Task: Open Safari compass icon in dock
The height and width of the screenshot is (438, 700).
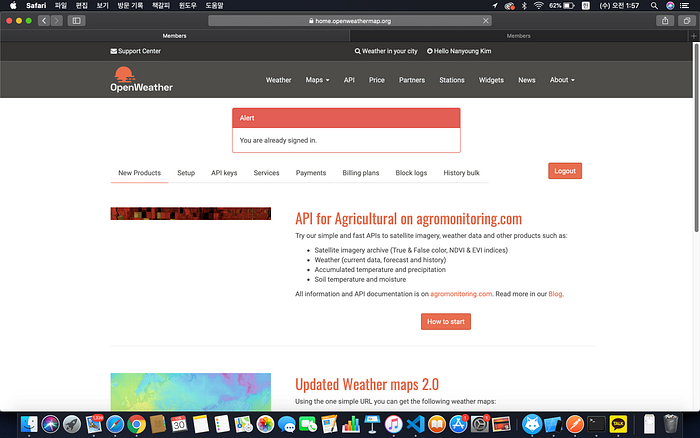Action: 115,424
